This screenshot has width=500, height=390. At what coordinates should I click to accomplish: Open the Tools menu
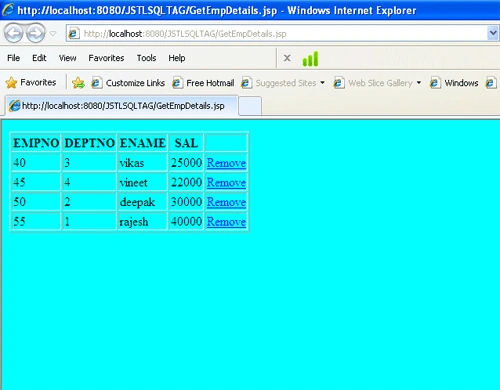point(146,58)
